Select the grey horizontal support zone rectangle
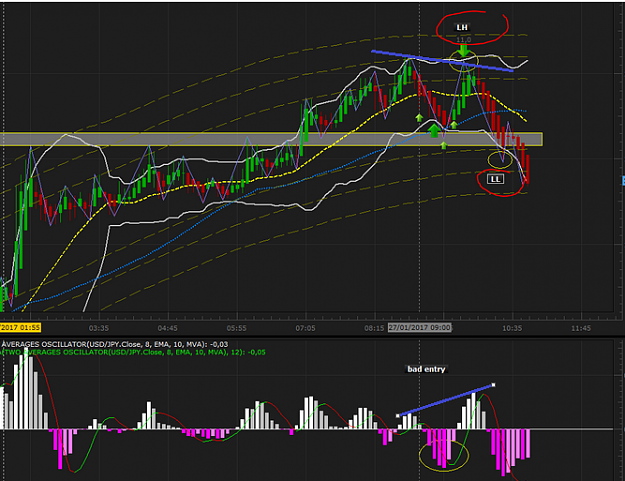The width and height of the screenshot is (625, 481). [x=271, y=139]
